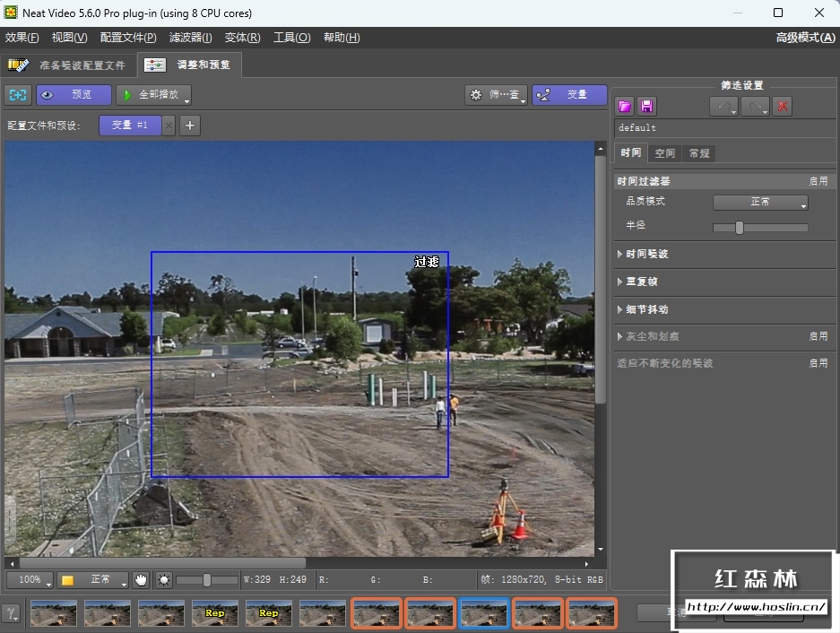Viewport: 840px width, 633px height.
Task: Expand the 时间噪波 section
Action: [646, 255]
